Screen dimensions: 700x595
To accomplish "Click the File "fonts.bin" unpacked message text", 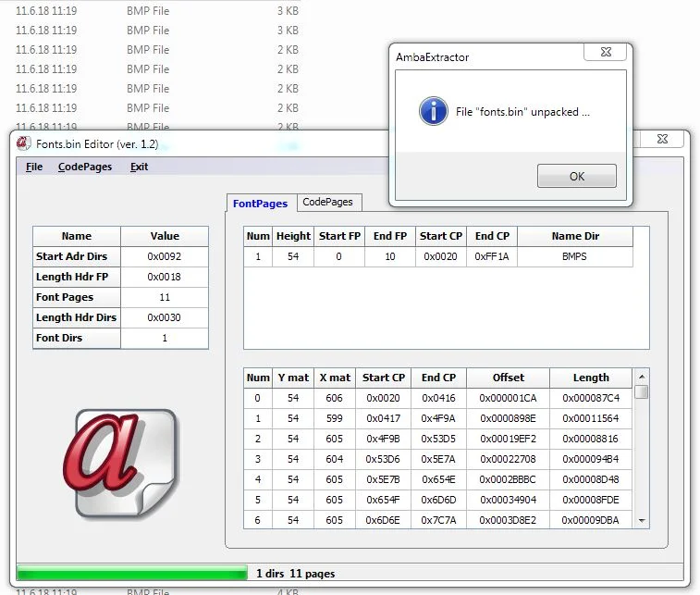I will 522,112.
